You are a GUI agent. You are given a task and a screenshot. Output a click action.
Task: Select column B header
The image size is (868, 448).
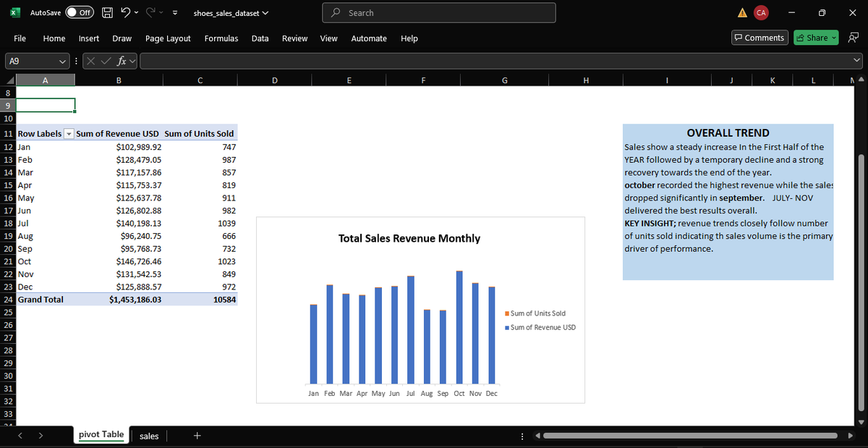click(x=118, y=80)
